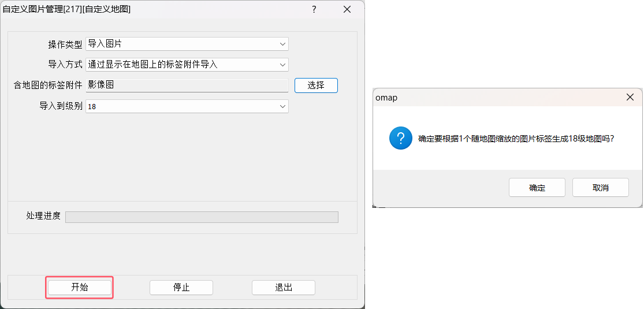Click the 导入到级别 label
Screen dimensions: 644x309
coord(61,106)
